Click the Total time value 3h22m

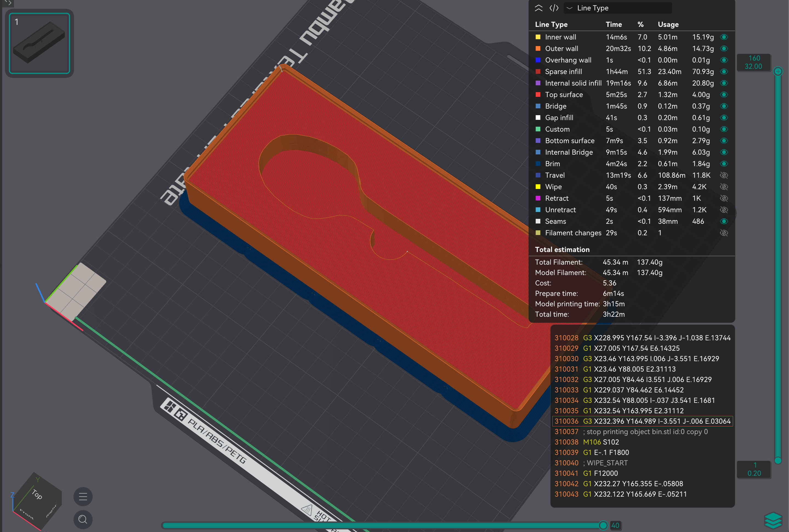click(x=614, y=315)
